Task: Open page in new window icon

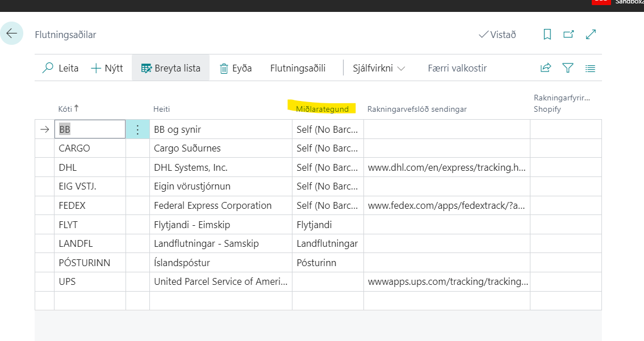Action: pyautogui.click(x=568, y=35)
